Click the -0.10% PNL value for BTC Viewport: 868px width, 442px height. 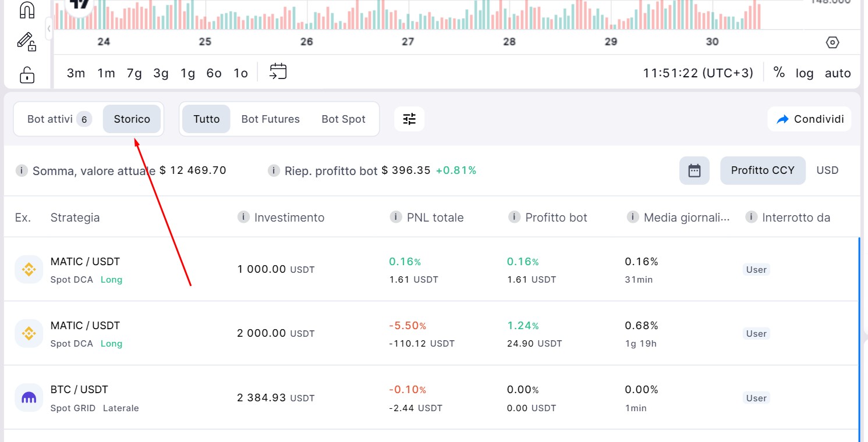(408, 390)
